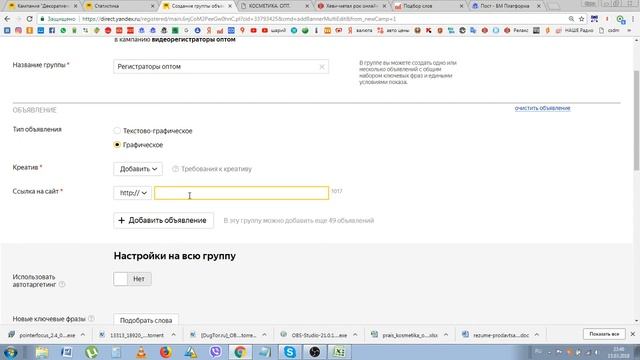Image resolution: width=640 pixels, height=360 pixels.
Task: Expand options for the 13313_18920 torrent download
Action: tap(173, 335)
